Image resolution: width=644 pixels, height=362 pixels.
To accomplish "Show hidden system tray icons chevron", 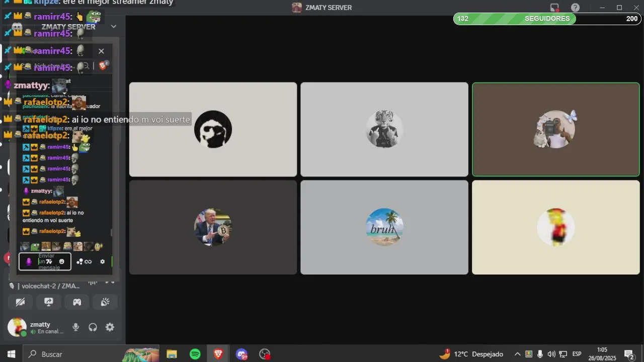I will (517, 354).
